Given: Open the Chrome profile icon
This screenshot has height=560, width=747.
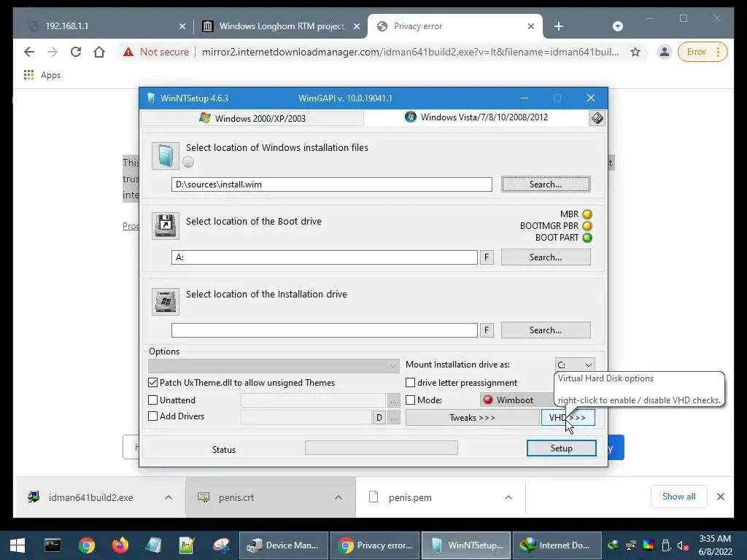Looking at the screenshot, I should click(x=664, y=52).
